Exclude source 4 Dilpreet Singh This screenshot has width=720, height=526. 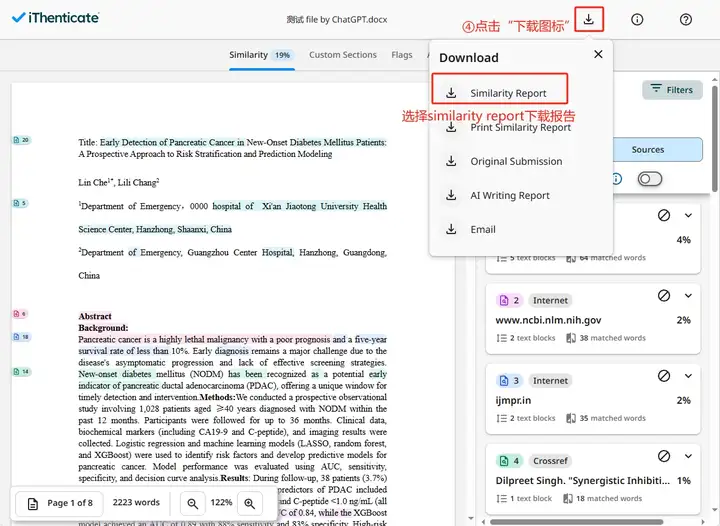664,456
